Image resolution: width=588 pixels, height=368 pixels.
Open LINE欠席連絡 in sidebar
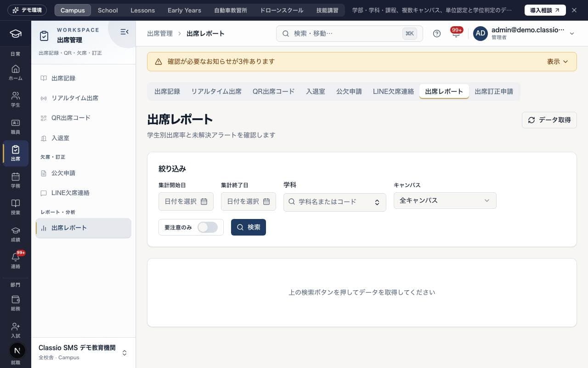tap(84, 193)
